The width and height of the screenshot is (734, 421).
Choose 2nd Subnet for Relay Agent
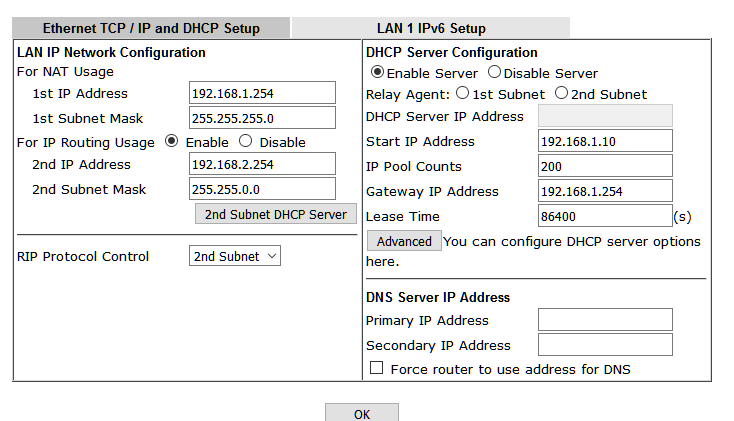(561, 93)
